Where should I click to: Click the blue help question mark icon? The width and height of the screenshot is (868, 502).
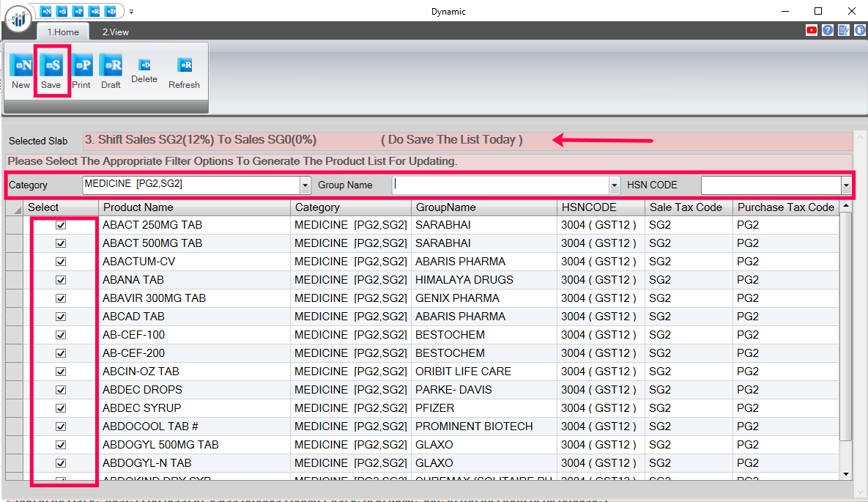coord(828,31)
